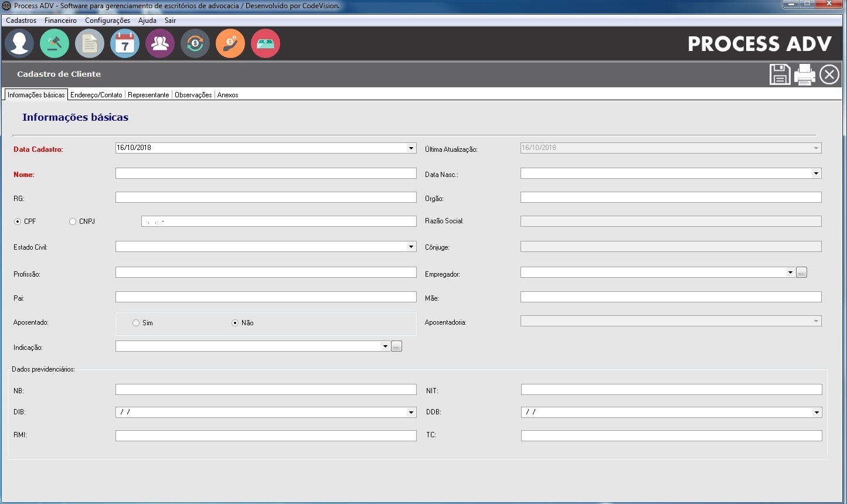Image resolution: width=847 pixels, height=504 pixels.
Task: Save the client record with floppy icon
Action: [780, 74]
